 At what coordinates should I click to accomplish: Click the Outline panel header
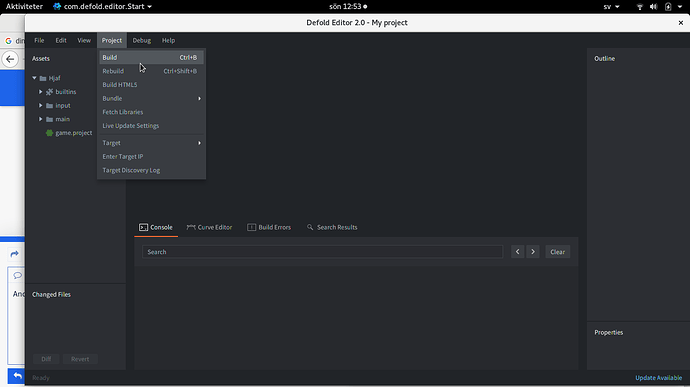(605, 59)
